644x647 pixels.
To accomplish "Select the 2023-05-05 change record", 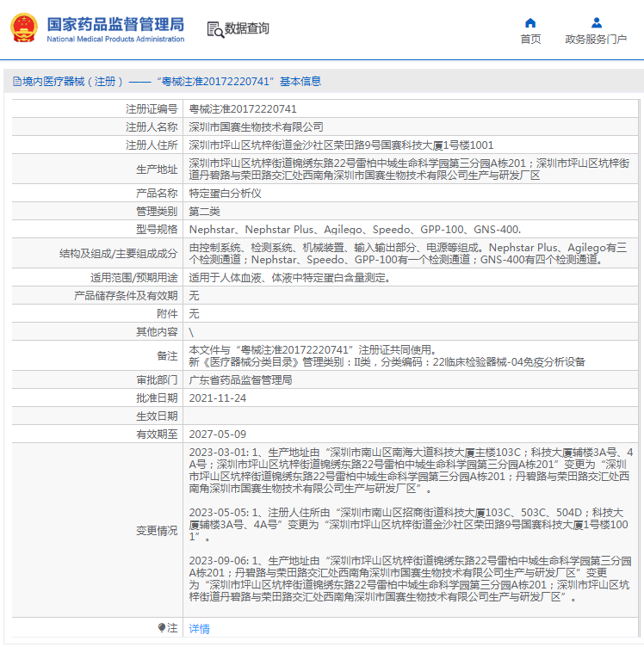I will click(409, 525).
